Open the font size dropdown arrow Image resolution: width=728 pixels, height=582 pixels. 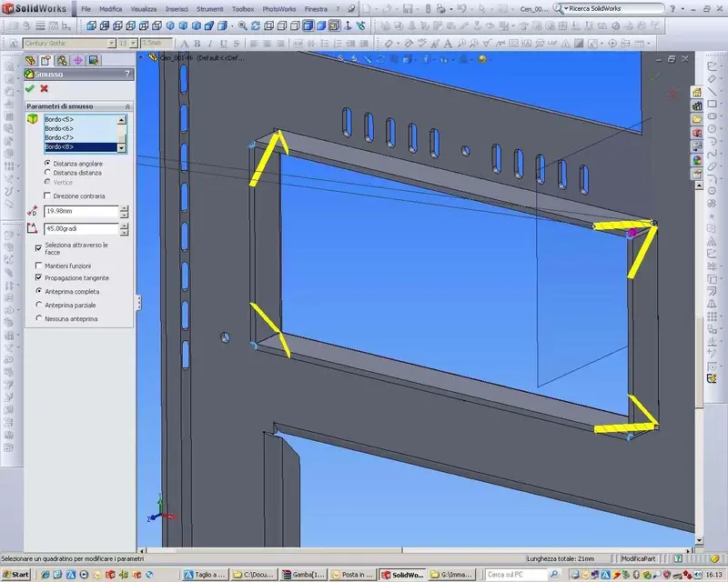(x=133, y=43)
